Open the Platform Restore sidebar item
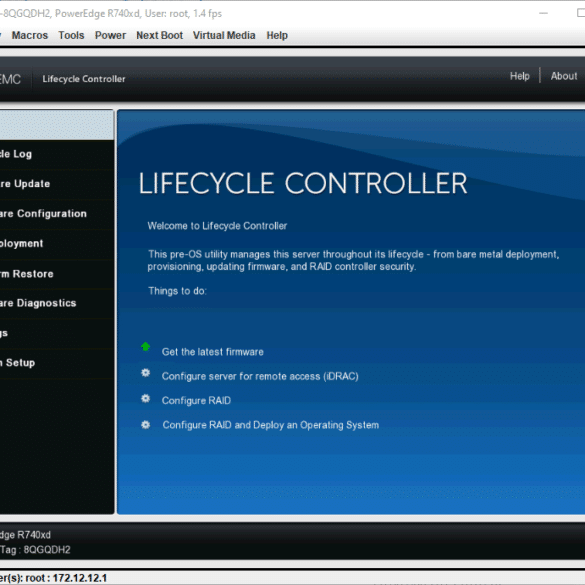The image size is (585, 585). (x=57, y=274)
